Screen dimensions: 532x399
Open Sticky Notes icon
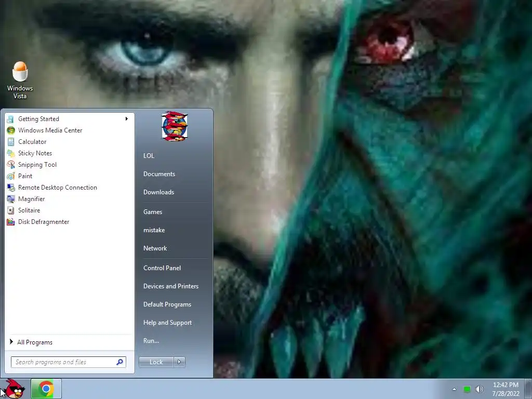10,153
